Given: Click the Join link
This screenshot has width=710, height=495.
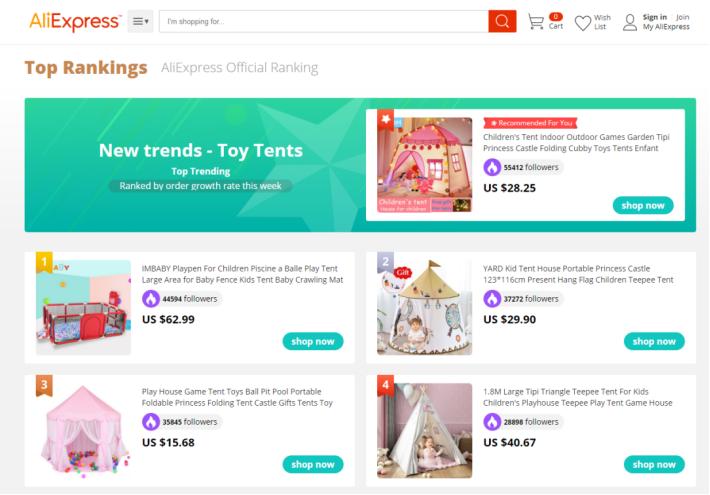Looking at the screenshot, I should point(682,16).
